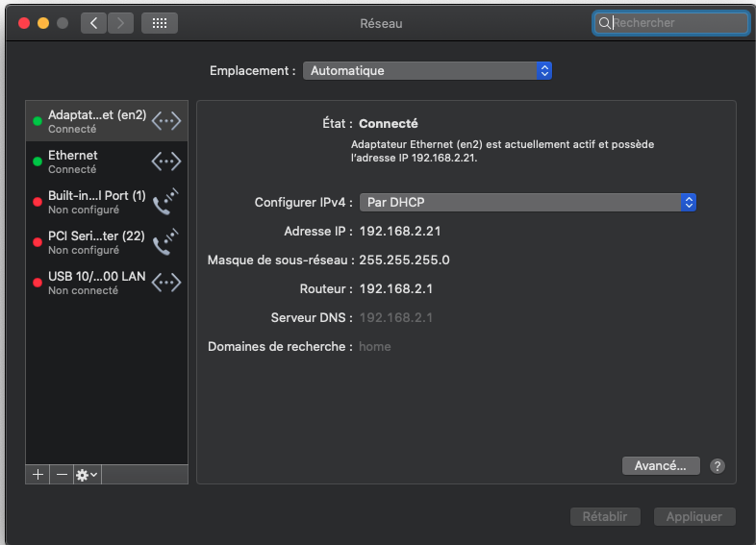The width and height of the screenshot is (756, 545).
Task: Open the Emplacement Automatique dropdown
Action: click(427, 71)
